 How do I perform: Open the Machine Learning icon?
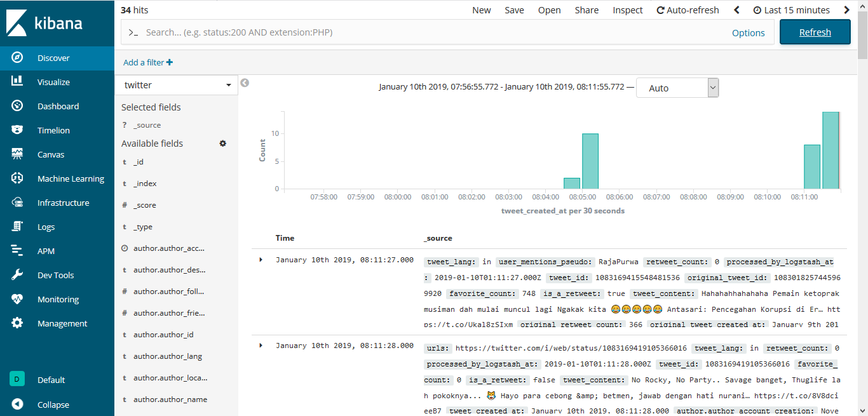(x=17, y=178)
